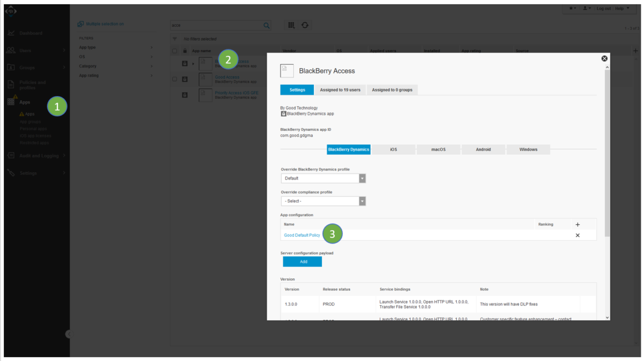This screenshot has width=644, height=361.
Task: Select the Android platform tab
Action: (483, 150)
